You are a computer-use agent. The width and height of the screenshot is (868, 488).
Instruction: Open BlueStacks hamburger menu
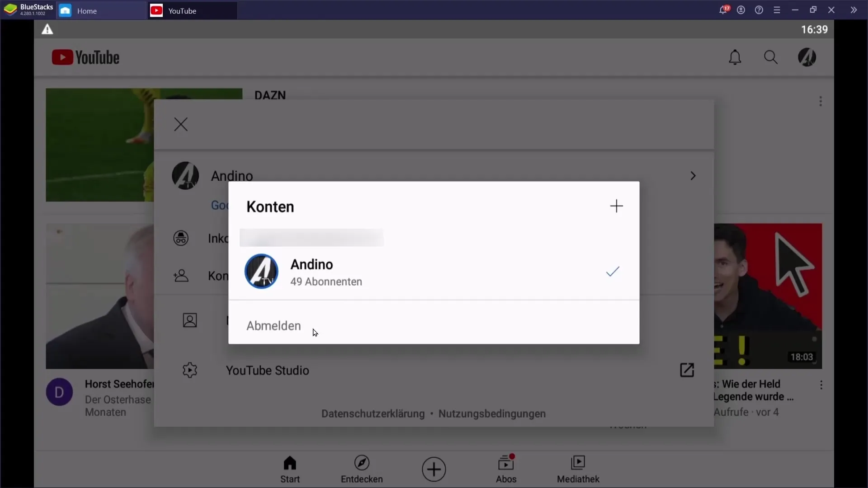point(777,10)
